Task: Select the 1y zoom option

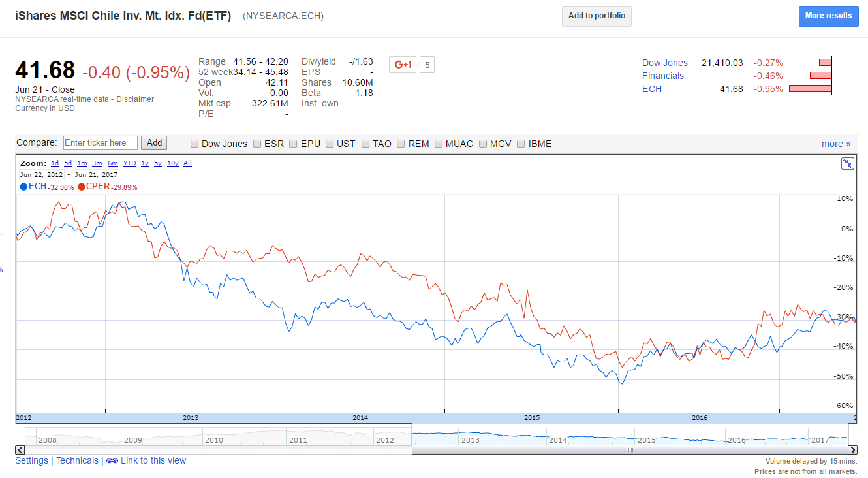Action: [x=145, y=163]
